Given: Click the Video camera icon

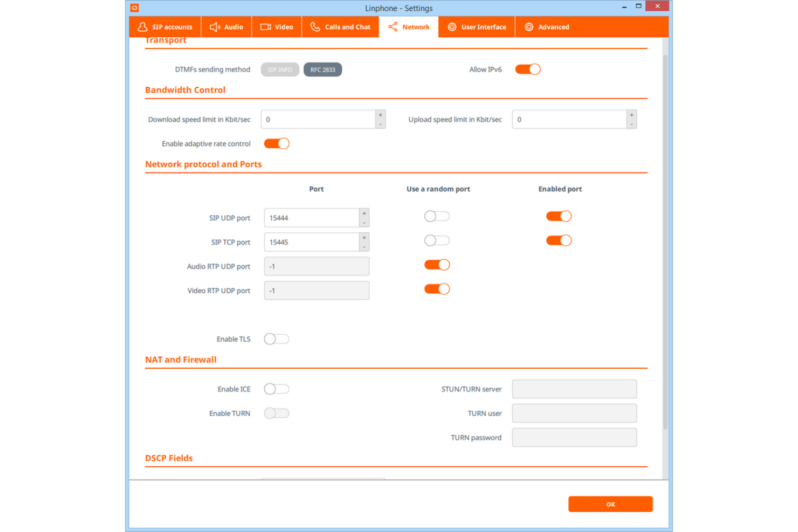Looking at the screenshot, I should point(265,27).
